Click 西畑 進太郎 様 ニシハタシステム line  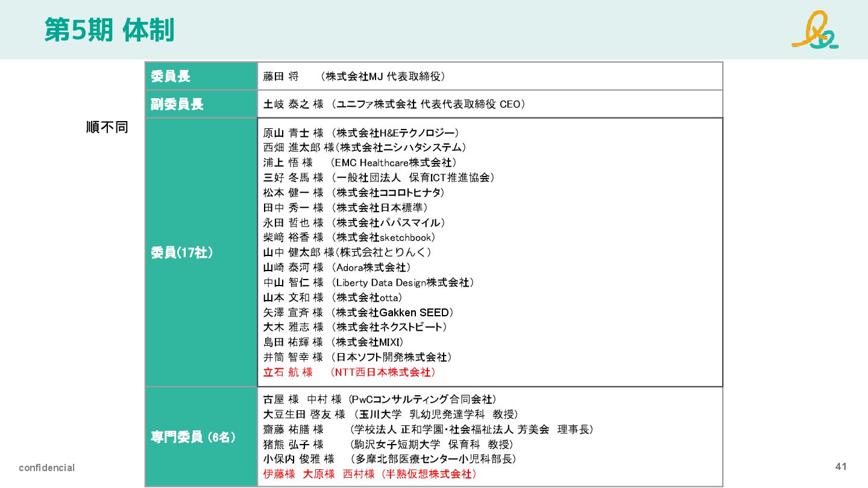pyautogui.click(x=365, y=148)
